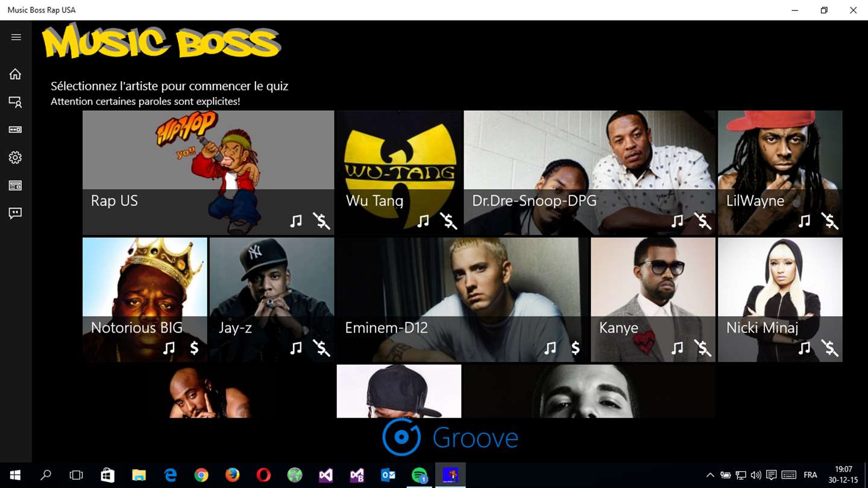Open the feedback chat bubble sidebar icon
868x488 pixels.
pos(15,213)
